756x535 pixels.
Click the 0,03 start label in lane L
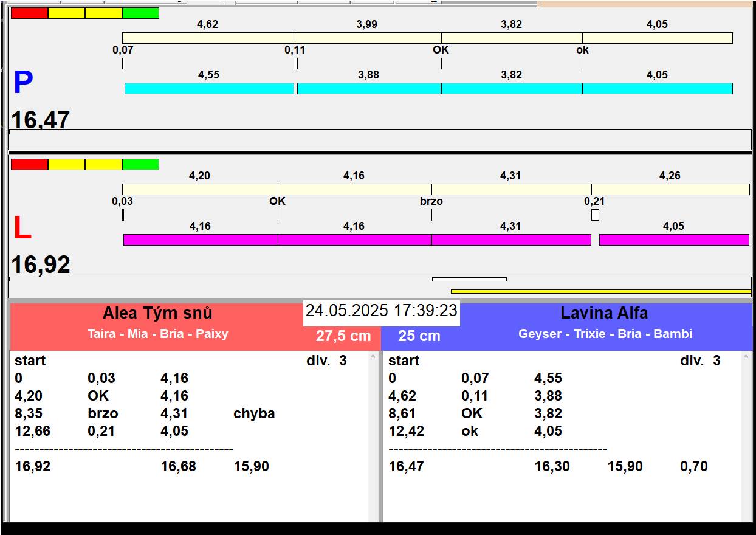(122, 201)
